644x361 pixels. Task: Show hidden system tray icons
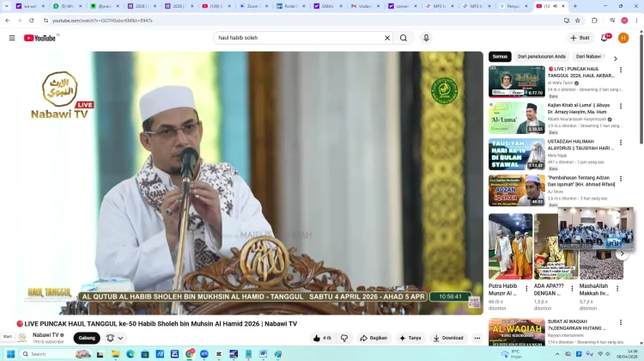point(557,354)
